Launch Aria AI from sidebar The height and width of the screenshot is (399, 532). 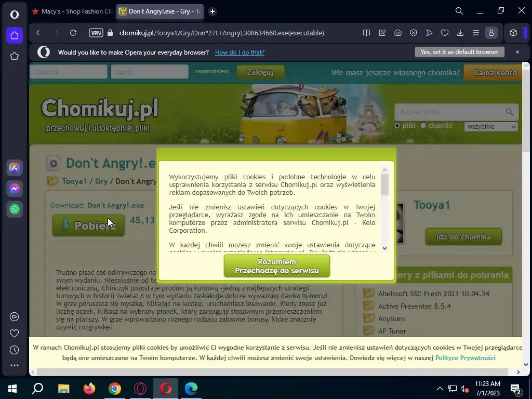coord(14,168)
